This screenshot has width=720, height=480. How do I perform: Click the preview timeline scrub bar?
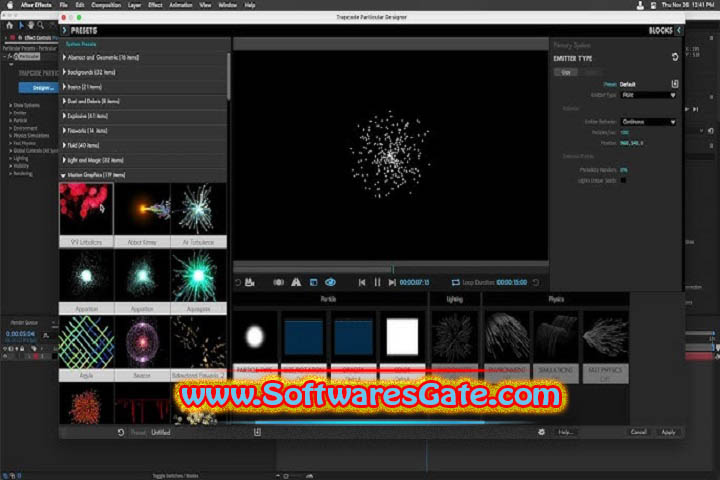(391, 268)
